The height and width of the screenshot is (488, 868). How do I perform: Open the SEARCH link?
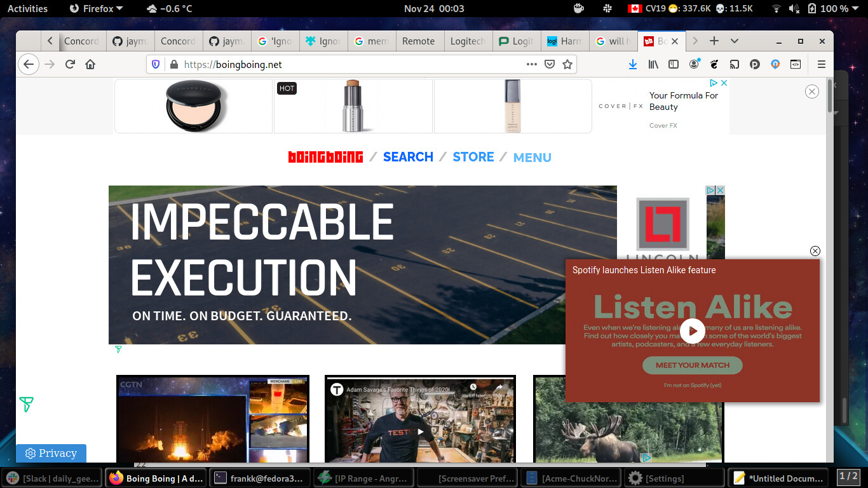coord(408,157)
